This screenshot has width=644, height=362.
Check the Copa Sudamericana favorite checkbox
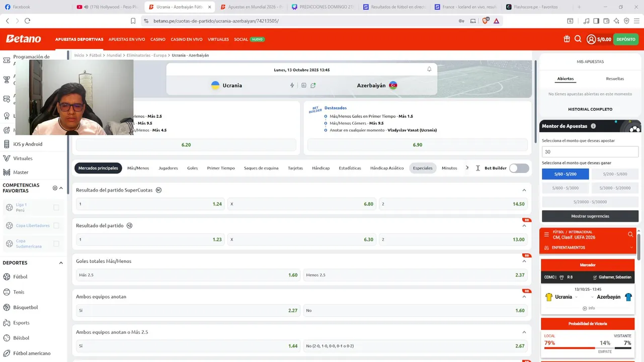pos(56,244)
